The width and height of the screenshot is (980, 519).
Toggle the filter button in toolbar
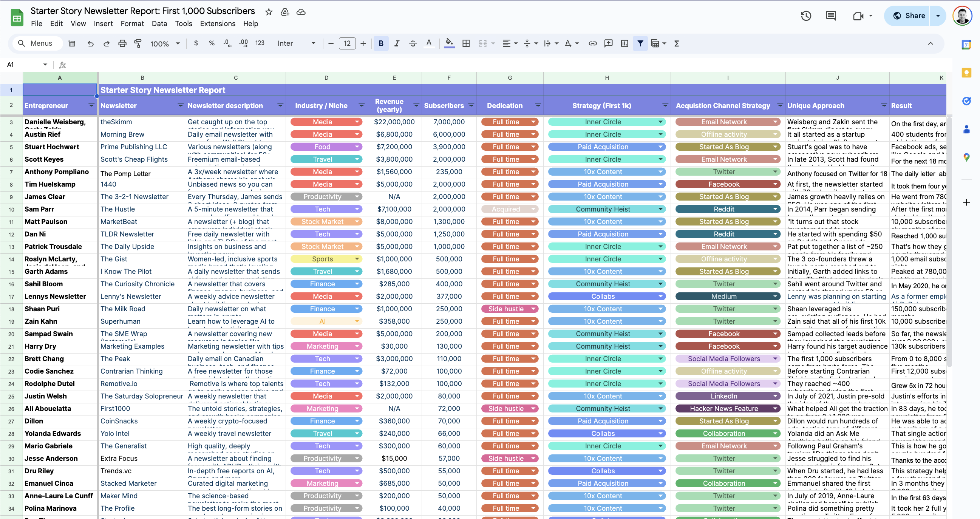pos(640,43)
